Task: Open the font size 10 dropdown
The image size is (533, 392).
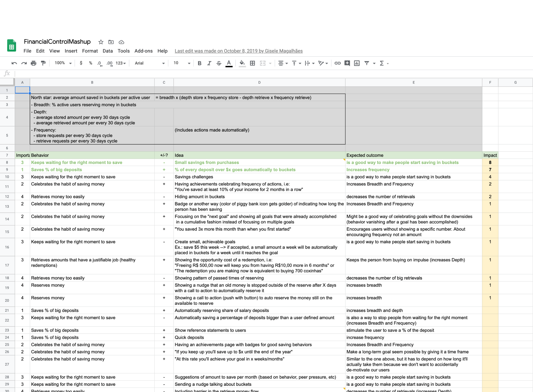Action: [182, 63]
